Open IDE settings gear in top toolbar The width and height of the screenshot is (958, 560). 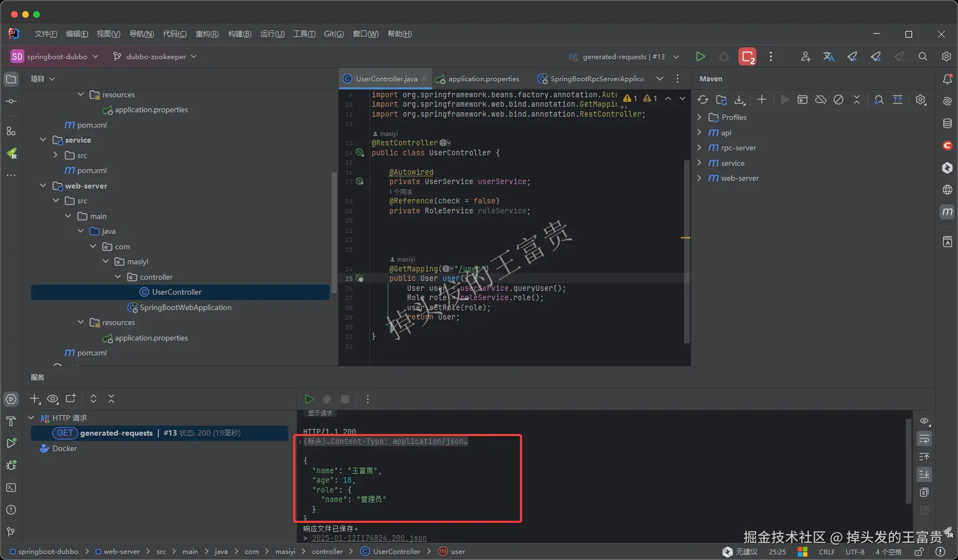(946, 56)
